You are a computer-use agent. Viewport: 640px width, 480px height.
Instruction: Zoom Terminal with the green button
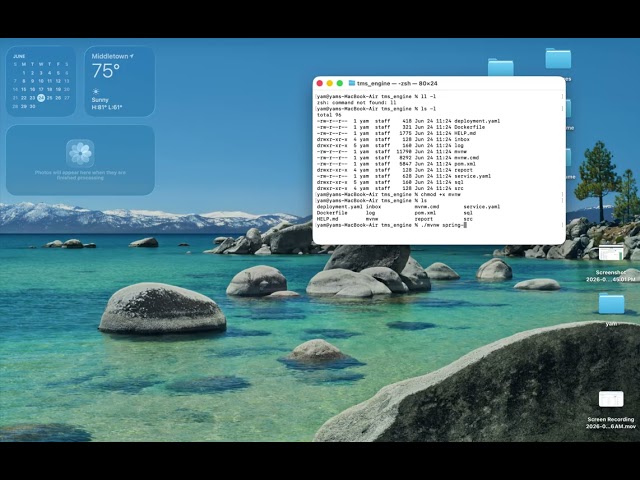(x=340, y=83)
